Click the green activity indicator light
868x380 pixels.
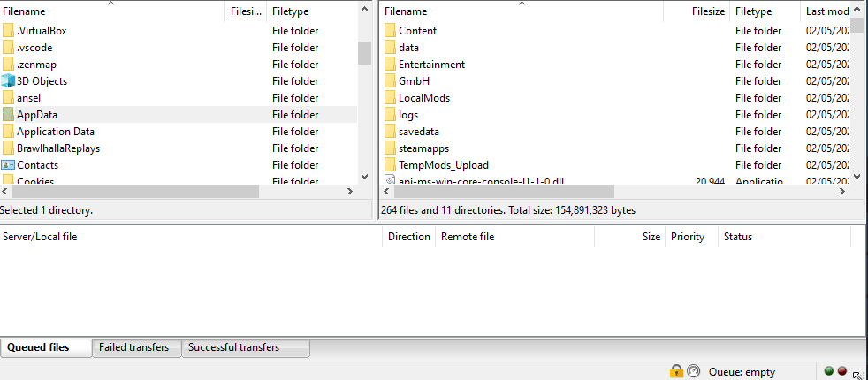pyautogui.click(x=829, y=371)
